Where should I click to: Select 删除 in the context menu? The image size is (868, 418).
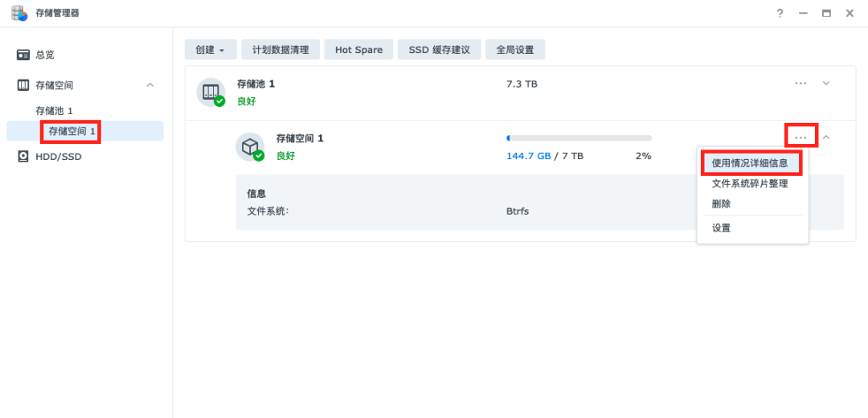721,204
